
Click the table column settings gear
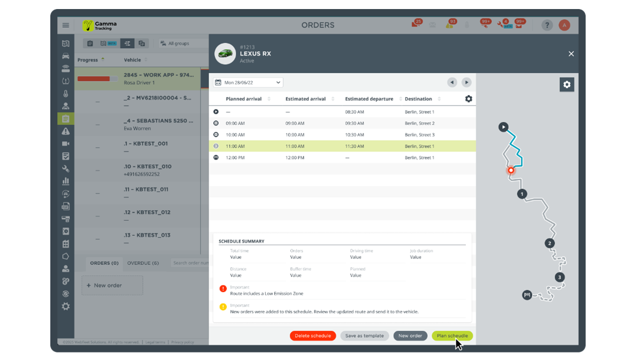(x=468, y=99)
